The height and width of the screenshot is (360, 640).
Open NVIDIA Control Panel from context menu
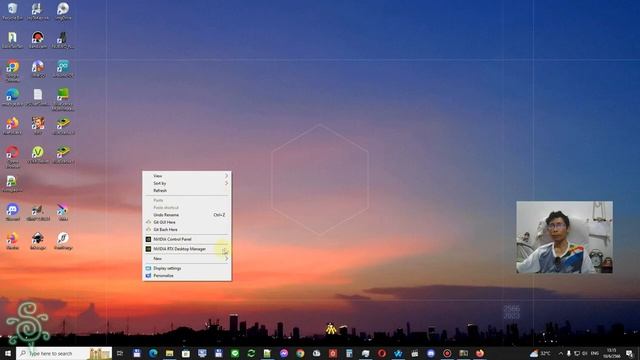click(x=187, y=239)
